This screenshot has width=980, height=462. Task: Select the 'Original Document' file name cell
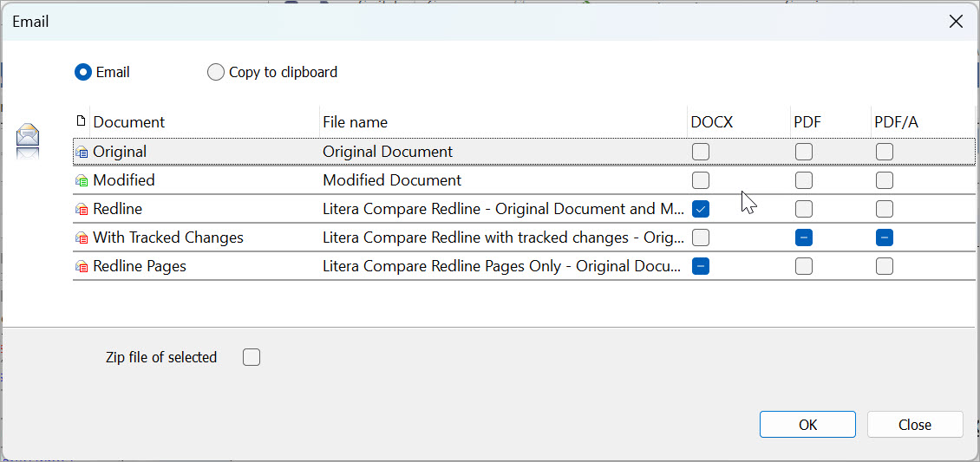click(388, 152)
